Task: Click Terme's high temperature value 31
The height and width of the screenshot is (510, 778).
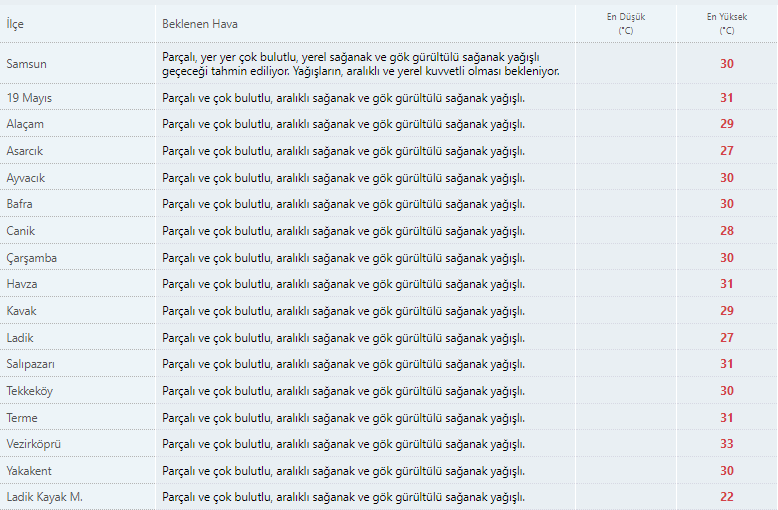Action: coord(727,418)
